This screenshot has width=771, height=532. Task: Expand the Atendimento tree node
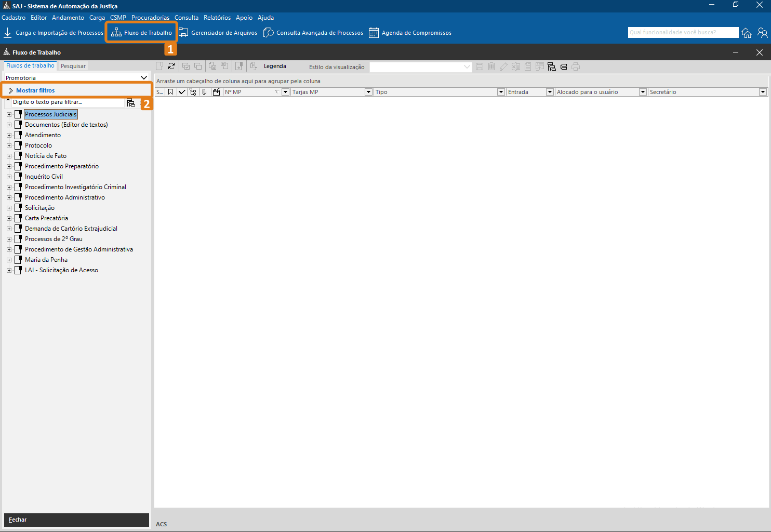9,135
